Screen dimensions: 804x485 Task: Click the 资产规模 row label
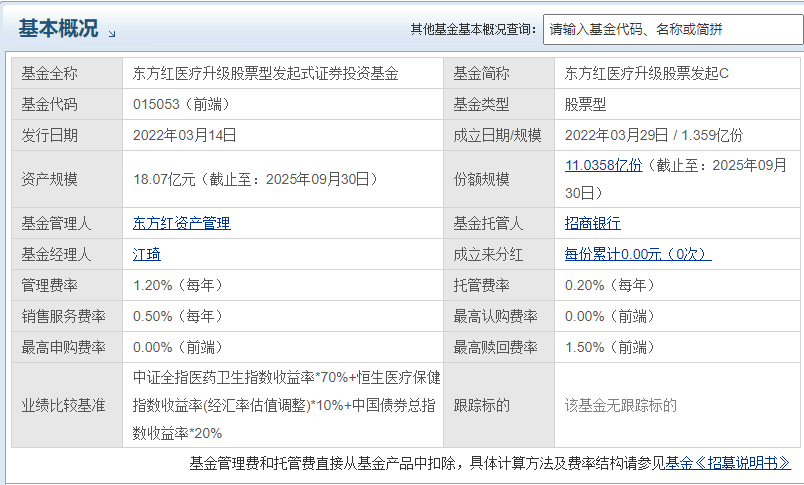coord(49,179)
